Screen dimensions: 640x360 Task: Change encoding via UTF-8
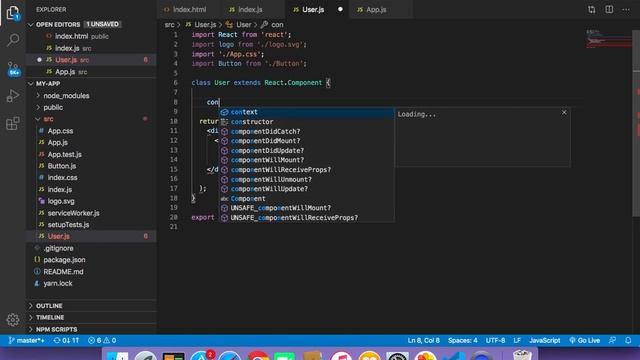tap(495, 340)
